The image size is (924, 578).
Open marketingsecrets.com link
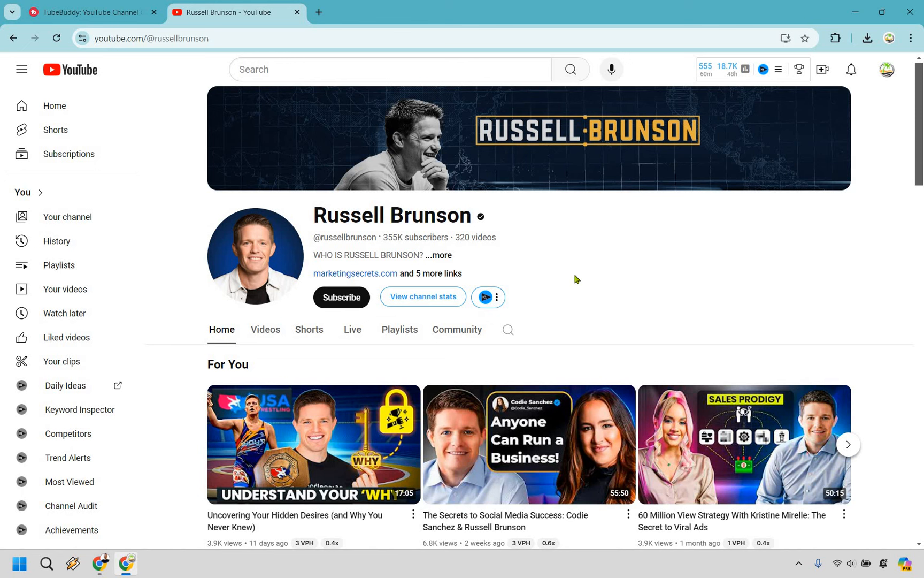tap(355, 274)
